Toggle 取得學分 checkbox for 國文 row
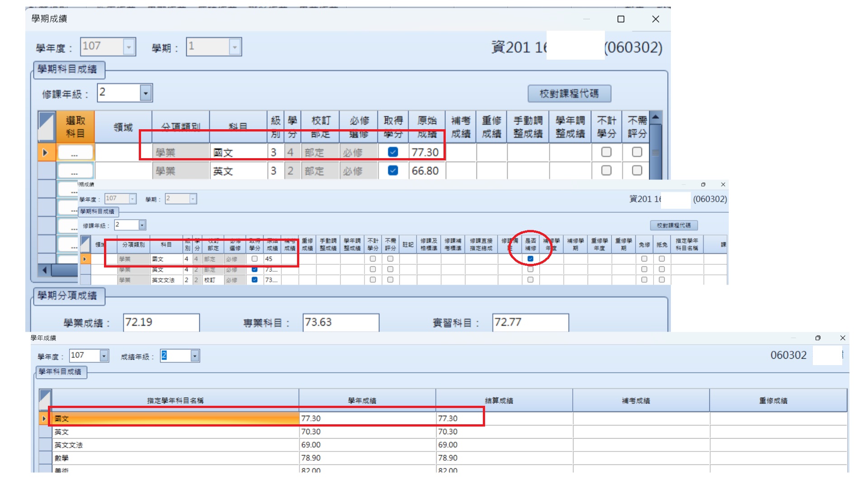Viewport: 868px width, 488px height. pos(393,152)
